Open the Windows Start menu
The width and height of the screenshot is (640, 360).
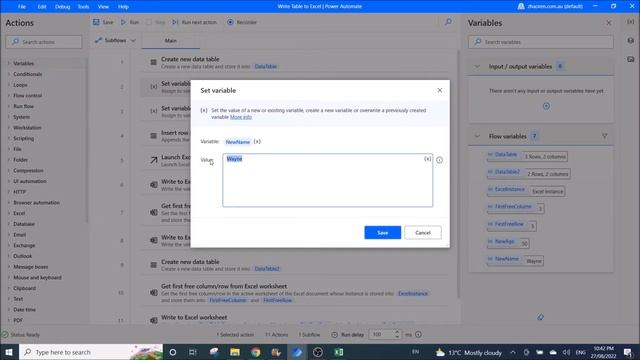[9, 352]
